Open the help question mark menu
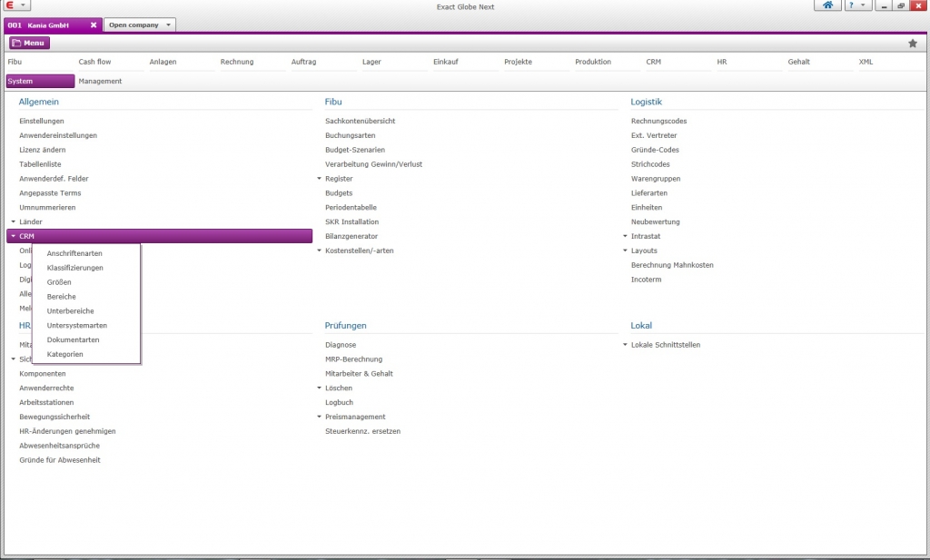Screen dimensions: 930x560 856,5
